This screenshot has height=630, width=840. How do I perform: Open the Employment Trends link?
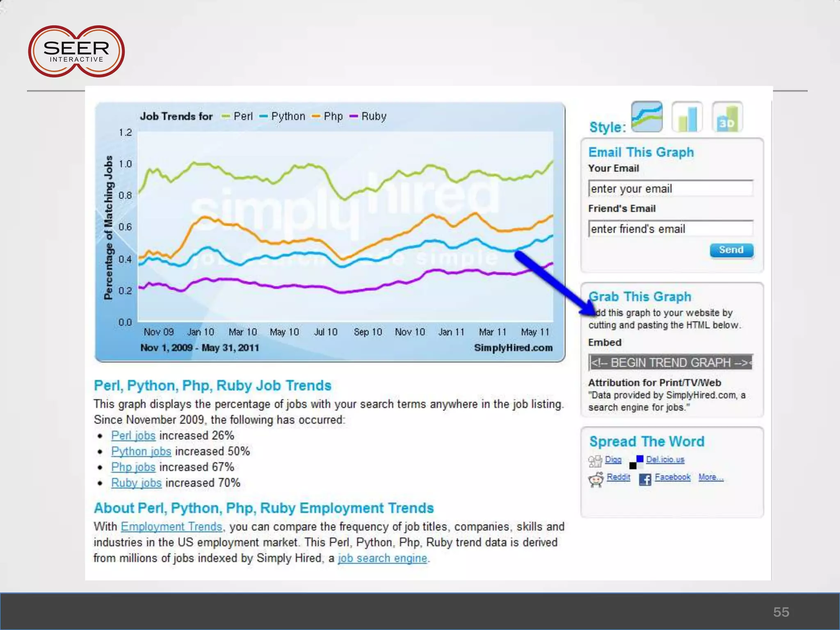[171, 527]
